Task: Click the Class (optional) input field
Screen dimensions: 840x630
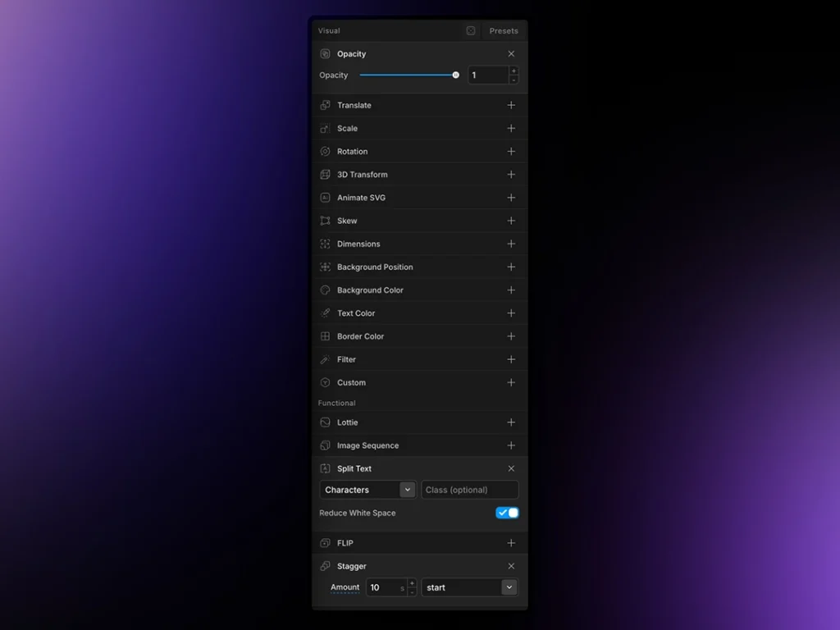Action: pyautogui.click(x=470, y=490)
